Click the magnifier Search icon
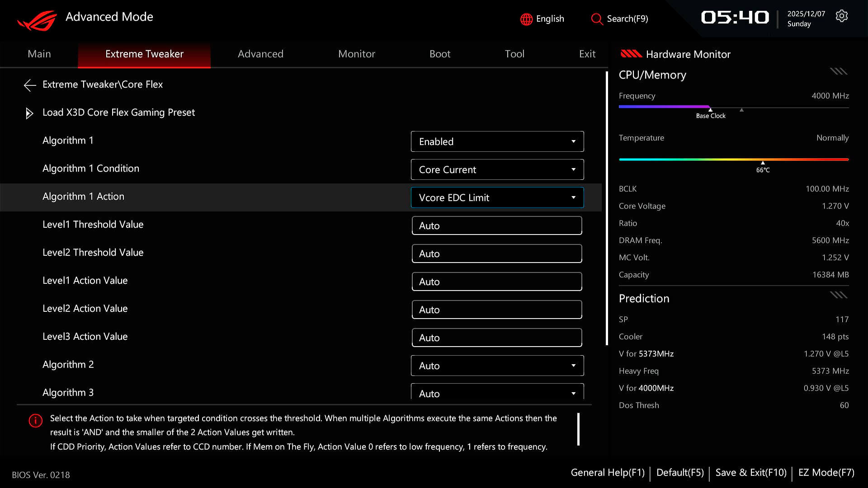Viewport: 868px width, 488px height. (597, 19)
